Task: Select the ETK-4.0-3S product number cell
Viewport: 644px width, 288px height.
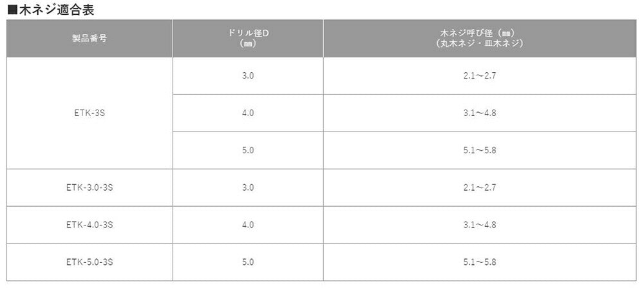Action: pyautogui.click(x=90, y=225)
